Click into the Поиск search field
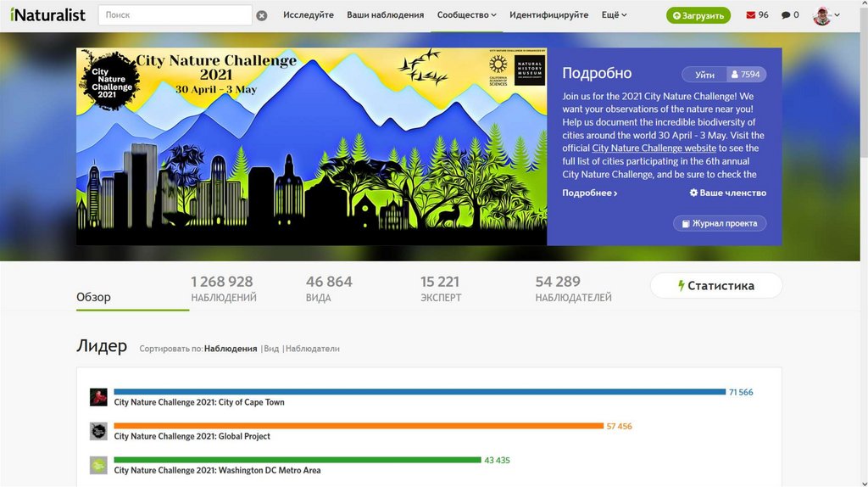 tap(175, 15)
